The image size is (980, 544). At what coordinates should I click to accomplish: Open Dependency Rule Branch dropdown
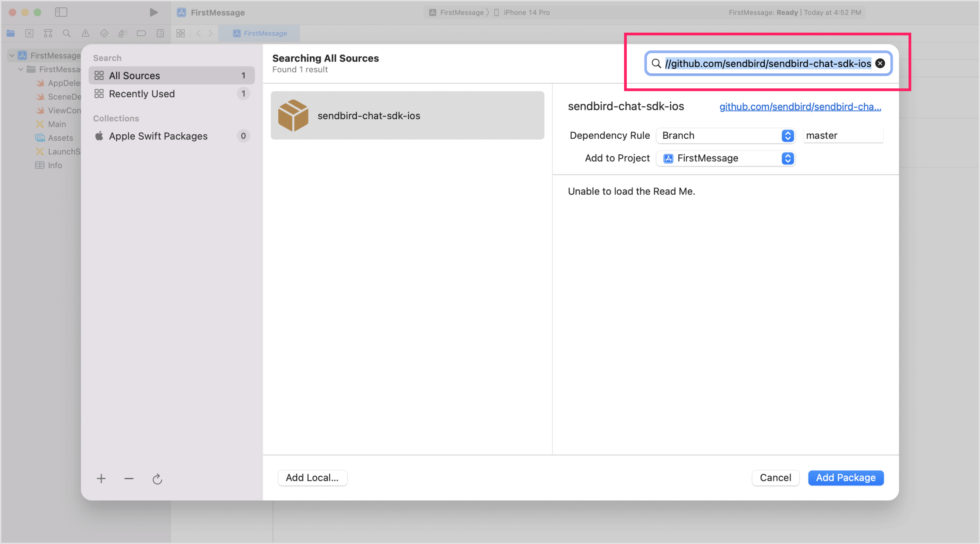pos(725,136)
